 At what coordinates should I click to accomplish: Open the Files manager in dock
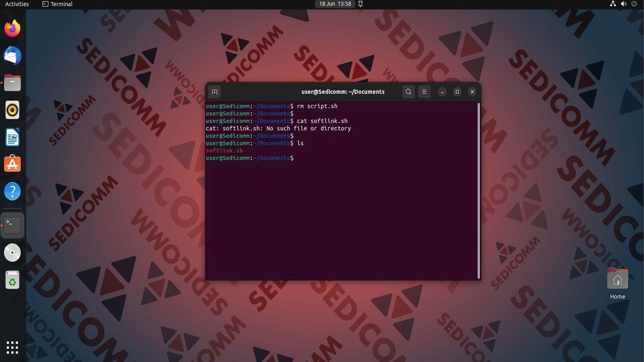pos(12,83)
